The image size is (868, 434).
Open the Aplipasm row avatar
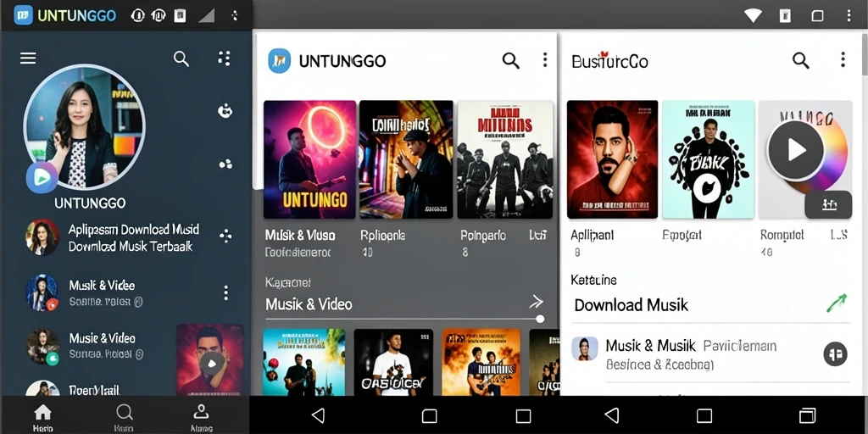coord(42,237)
